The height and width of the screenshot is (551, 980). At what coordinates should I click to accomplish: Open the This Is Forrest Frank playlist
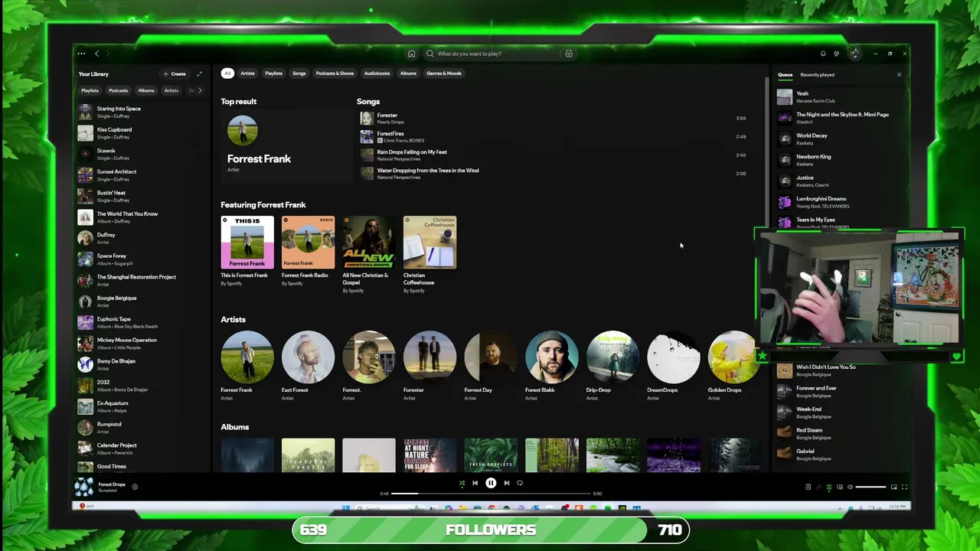(x=247, y=252)
